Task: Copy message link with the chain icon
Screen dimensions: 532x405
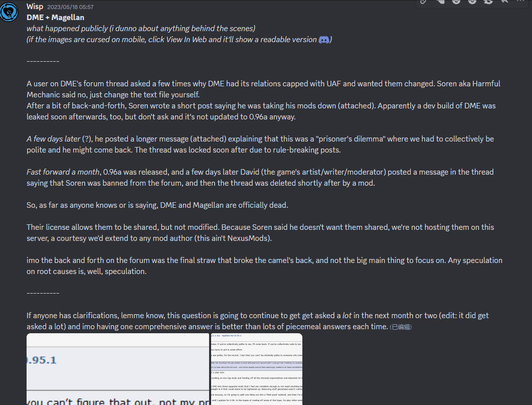Action: pos(423,2)
